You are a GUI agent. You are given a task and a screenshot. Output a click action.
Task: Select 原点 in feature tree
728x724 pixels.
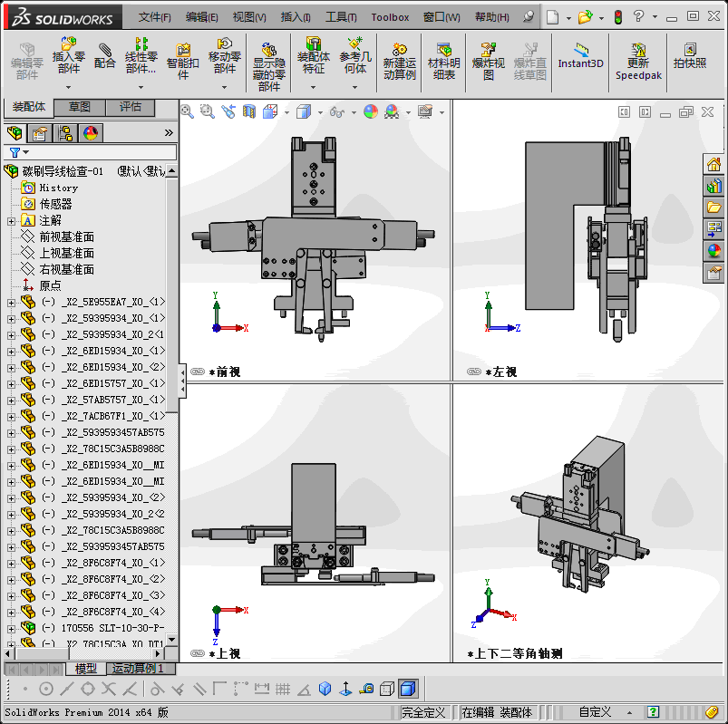coord(50,286)
